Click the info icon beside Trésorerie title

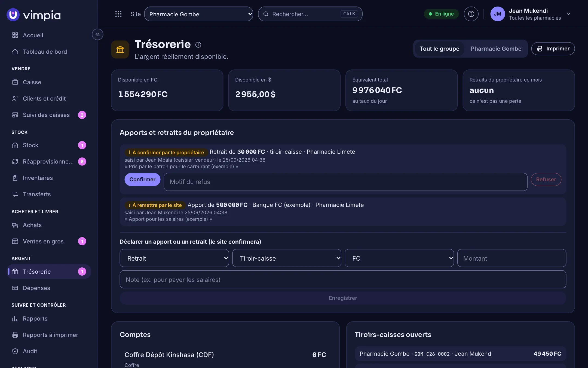(x=198, y=45)
